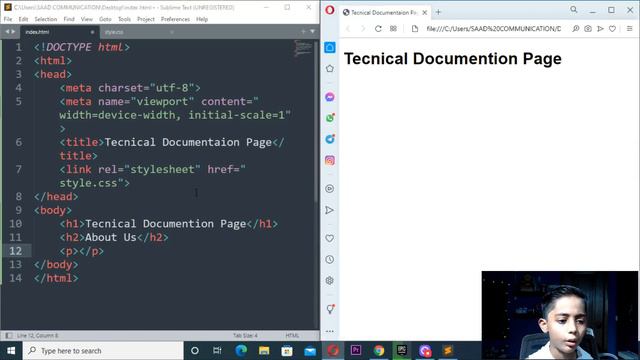Click the Tecnical Documention Page heading
640x360 pixels.
453,59
